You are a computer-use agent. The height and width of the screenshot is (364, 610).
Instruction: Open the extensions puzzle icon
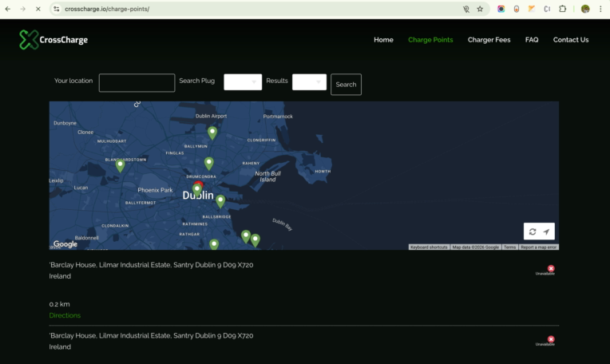click(563, 9)
